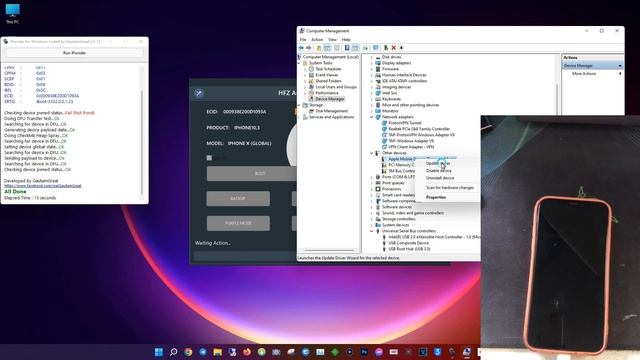Collapse the Other devices category
Screen dimensions: 640x360
(x=372, y=153)
